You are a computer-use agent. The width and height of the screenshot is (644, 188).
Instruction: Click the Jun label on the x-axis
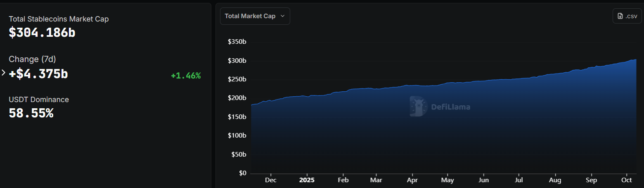[483, 180]
